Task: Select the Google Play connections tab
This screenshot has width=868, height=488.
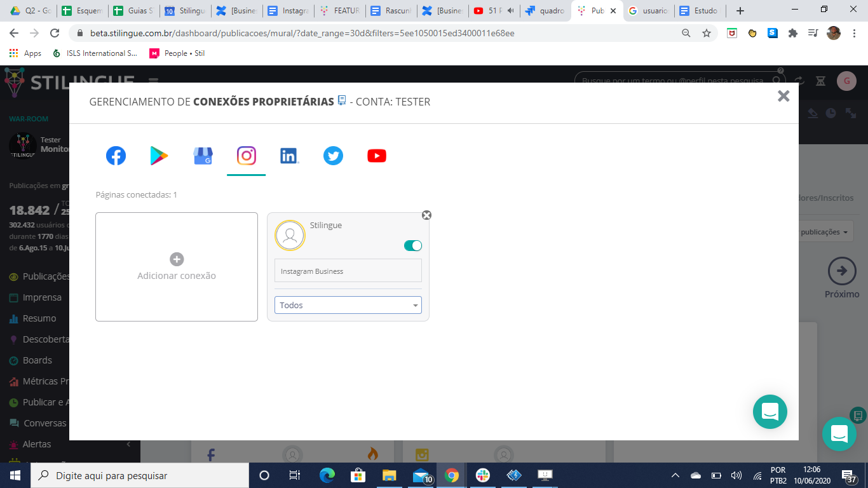Action: coord(159,156)
